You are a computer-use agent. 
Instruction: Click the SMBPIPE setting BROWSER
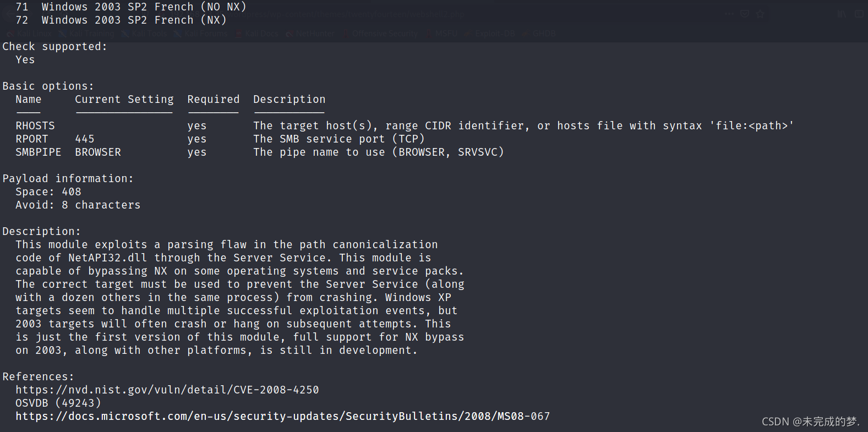98,152
